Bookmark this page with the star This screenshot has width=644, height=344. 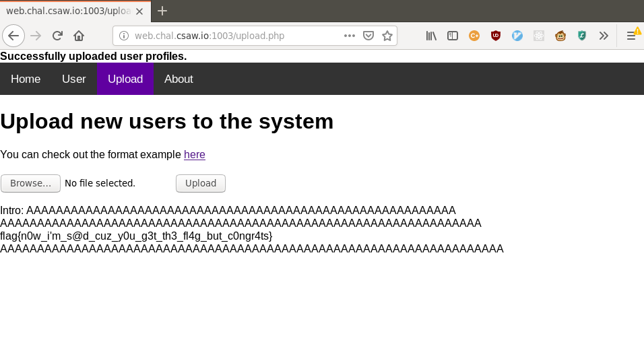[387, 36]
